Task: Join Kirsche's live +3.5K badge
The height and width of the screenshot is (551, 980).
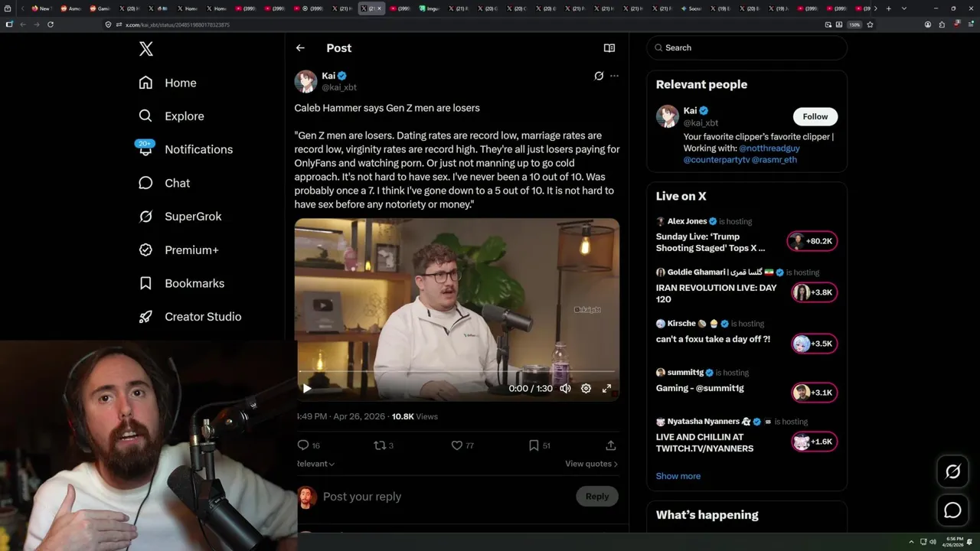Action: pos(814,344)
